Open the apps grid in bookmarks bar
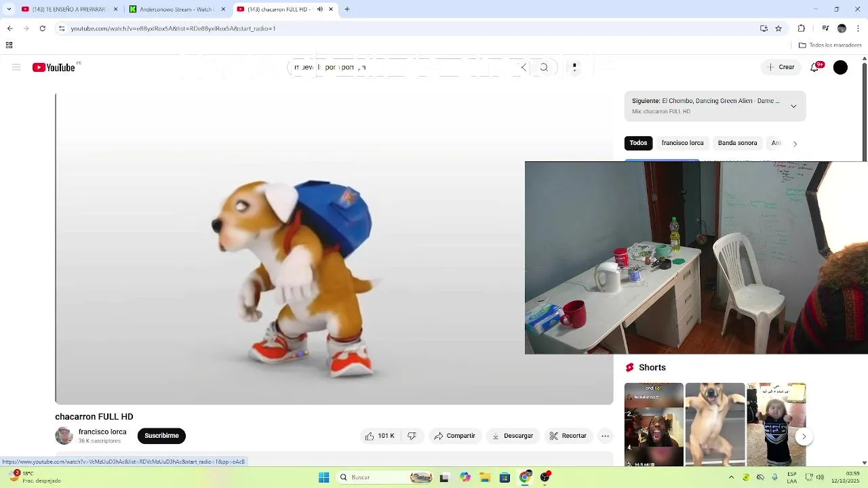The image size is (868, 488). click(9, 45)
